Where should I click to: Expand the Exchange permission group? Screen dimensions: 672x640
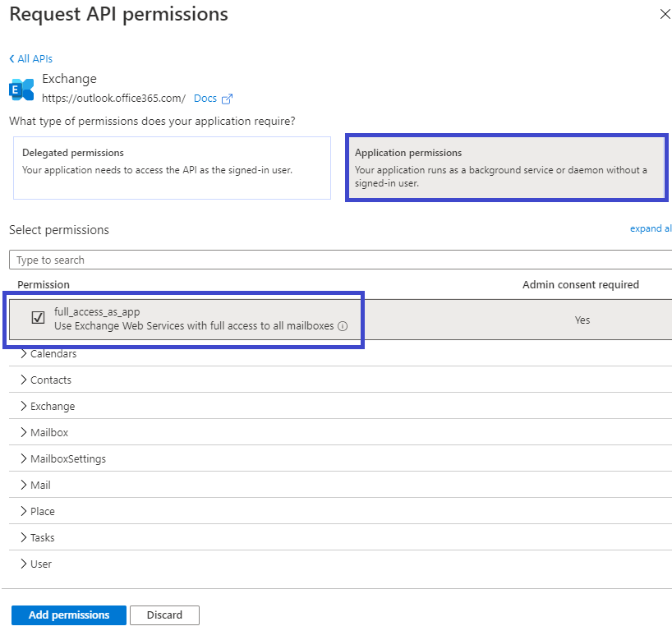[x=24, y=406]
